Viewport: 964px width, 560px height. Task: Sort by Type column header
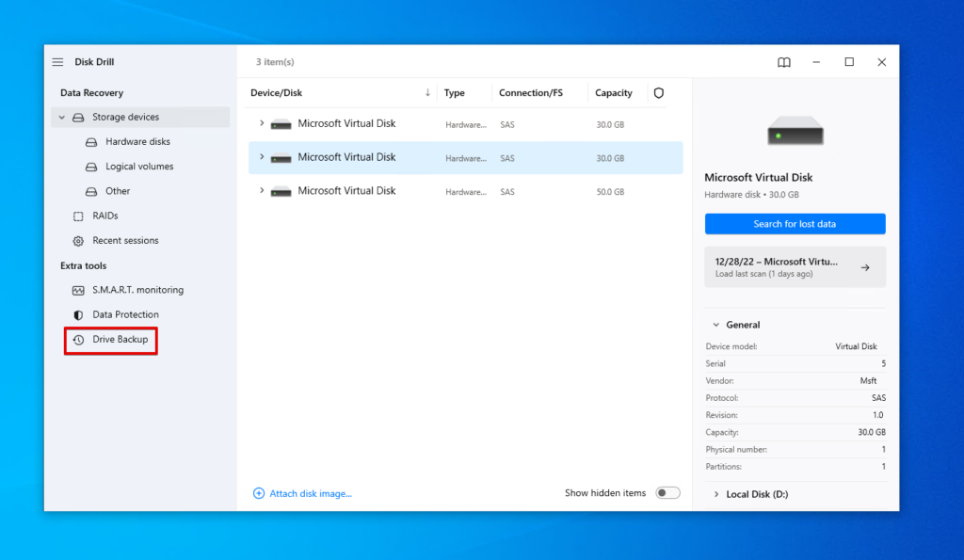455,93
